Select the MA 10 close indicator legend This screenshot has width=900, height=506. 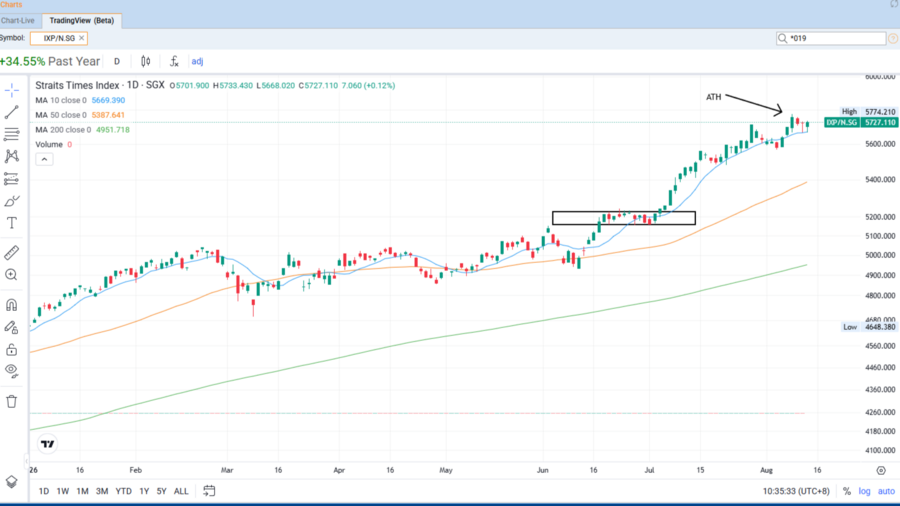pyautogui.click(x=61, y=100)
